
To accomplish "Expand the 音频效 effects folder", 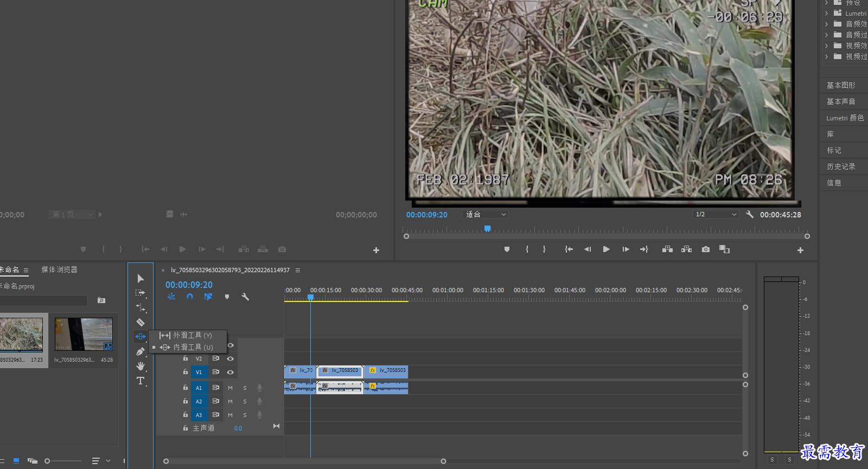I will tap(826, 24).
